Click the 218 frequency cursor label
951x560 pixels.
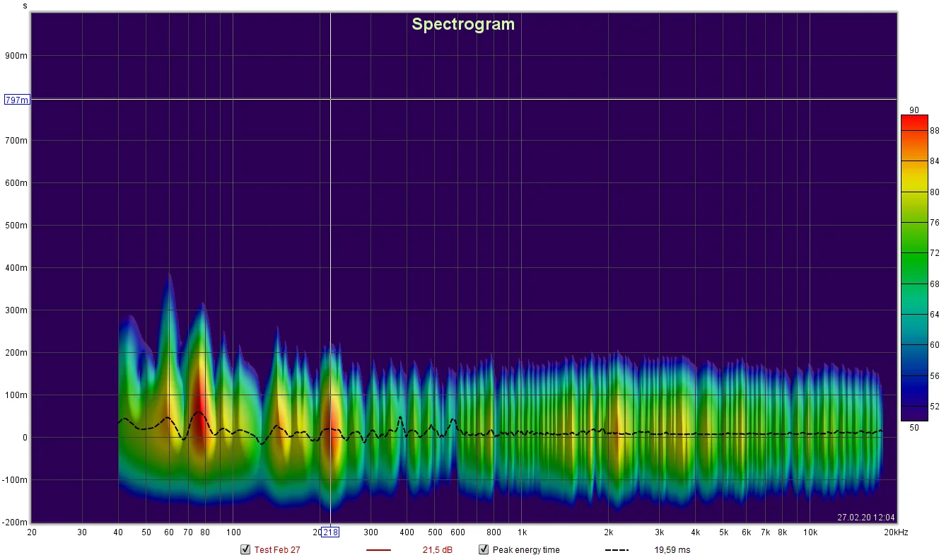330,532
